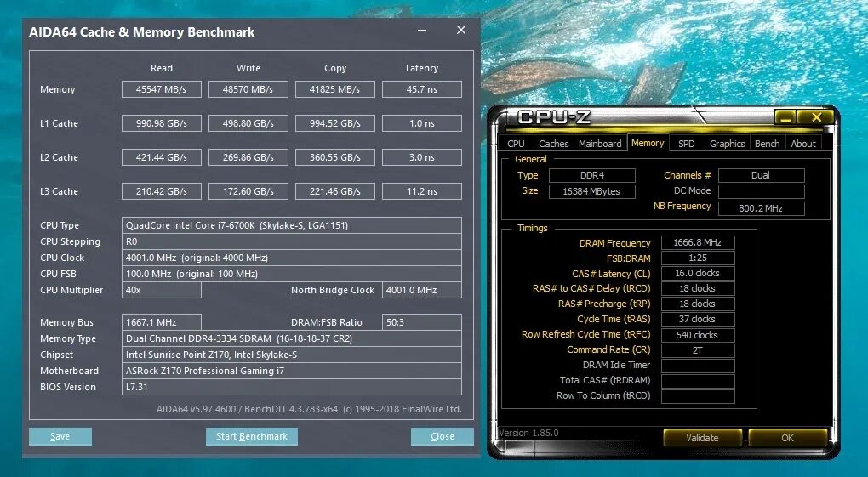This screenshot has height=477, width=868.
Task: Click the empty DC Mode field in CPU-Z
Action: coord(761,191)
